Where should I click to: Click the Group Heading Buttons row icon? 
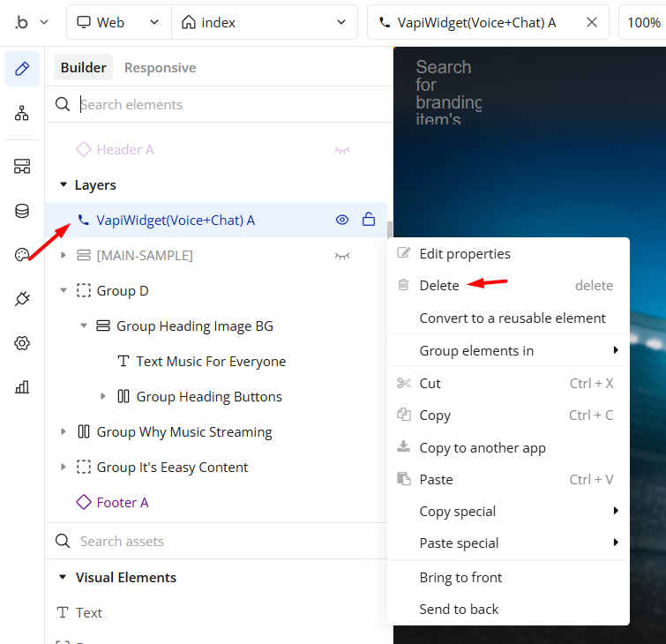click(x=123, y=396)
